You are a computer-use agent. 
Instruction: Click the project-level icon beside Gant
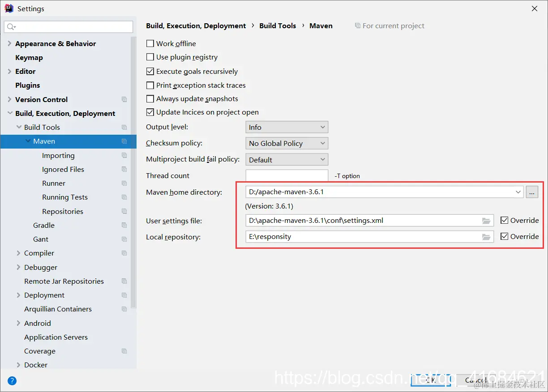pyautogui.click(x=124, y=239)
